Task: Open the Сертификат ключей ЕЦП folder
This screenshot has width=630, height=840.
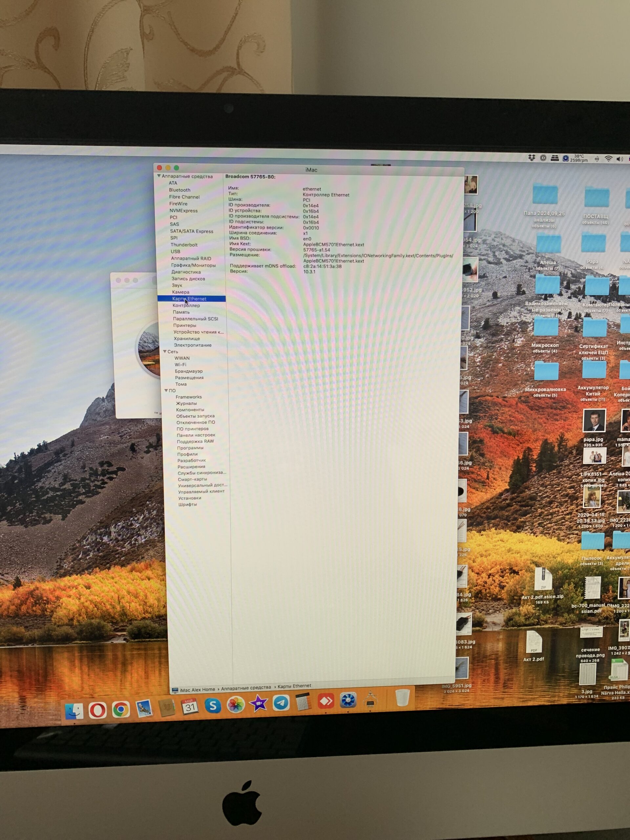Action: pyautogui.click(x=595, y=327)
